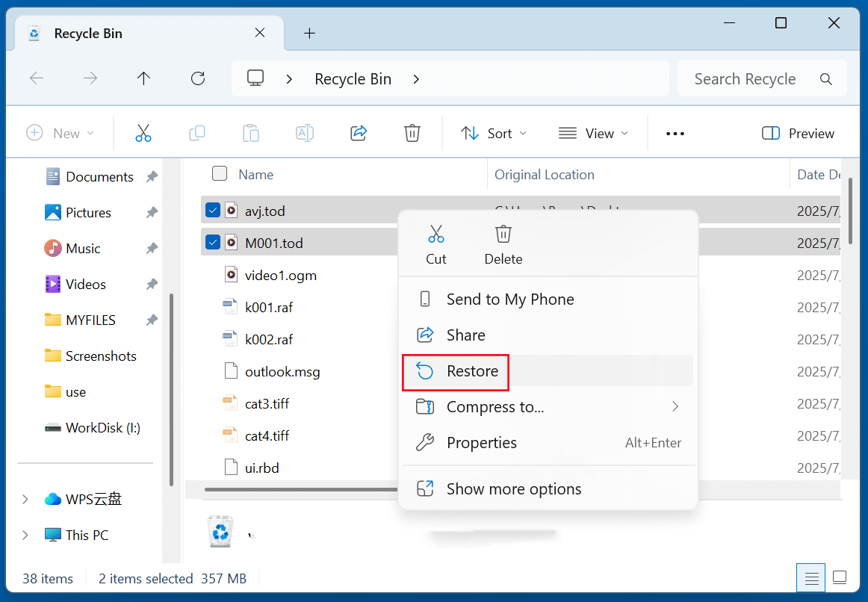Click the Share icon in the toolbar

coord(359,133)
